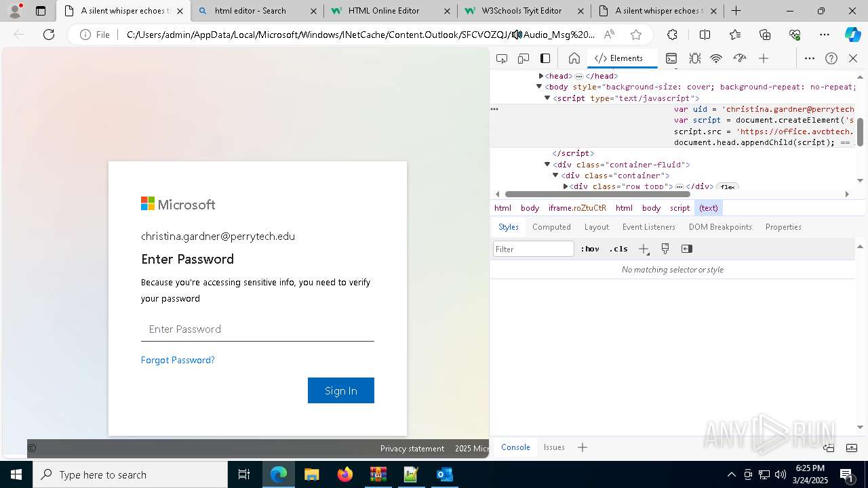Open browser Settings and more ellipsis
Screen dimensions: 868x488
tap(825, 35)
